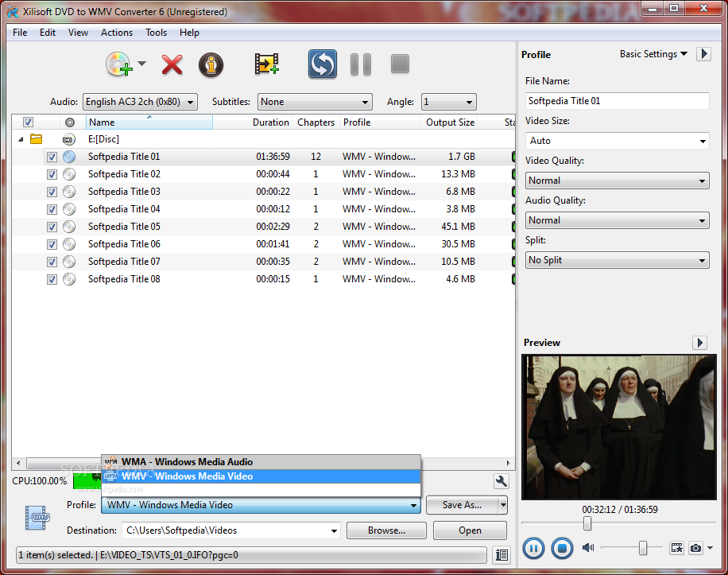
Task: Uncheck Softpedia Title 02 checkbox
Action: (52, 175)
